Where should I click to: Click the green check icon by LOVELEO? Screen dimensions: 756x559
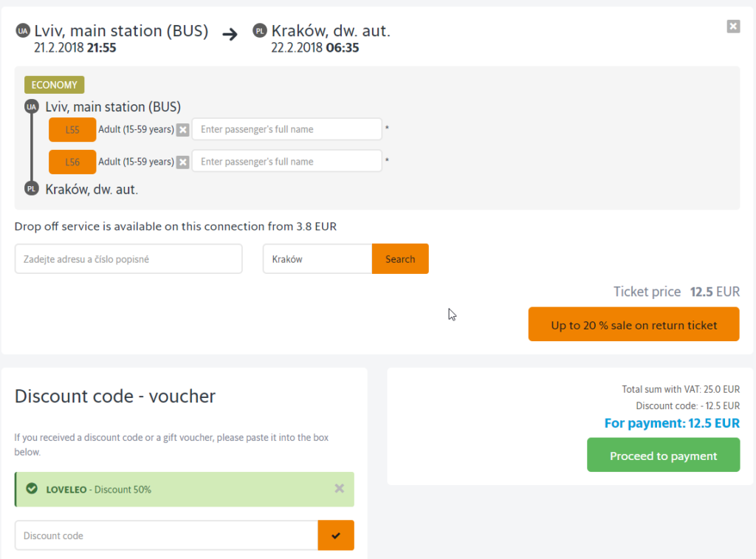click(x=32, y=489)
